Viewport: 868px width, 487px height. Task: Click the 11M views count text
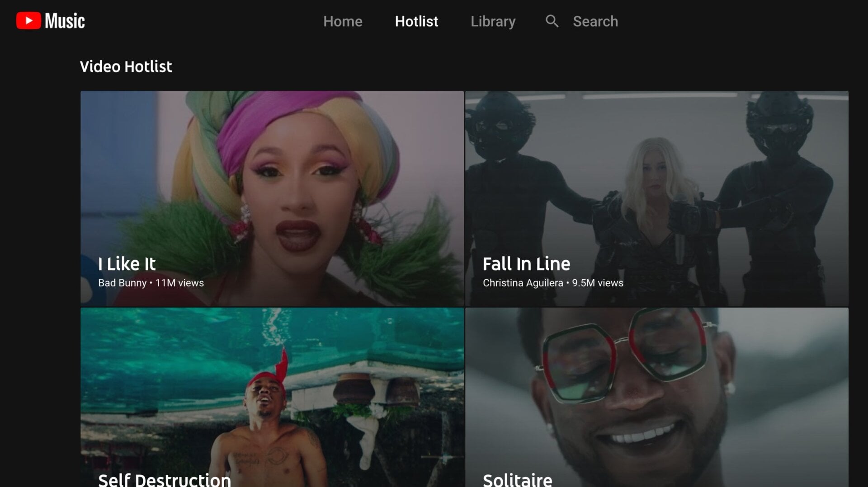pos(179,283)
